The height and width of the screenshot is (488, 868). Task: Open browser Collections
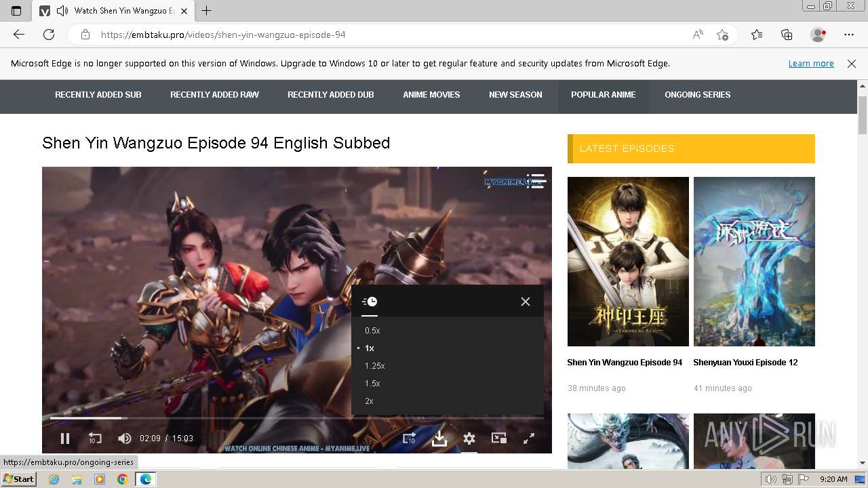click(x=787, y=35)
